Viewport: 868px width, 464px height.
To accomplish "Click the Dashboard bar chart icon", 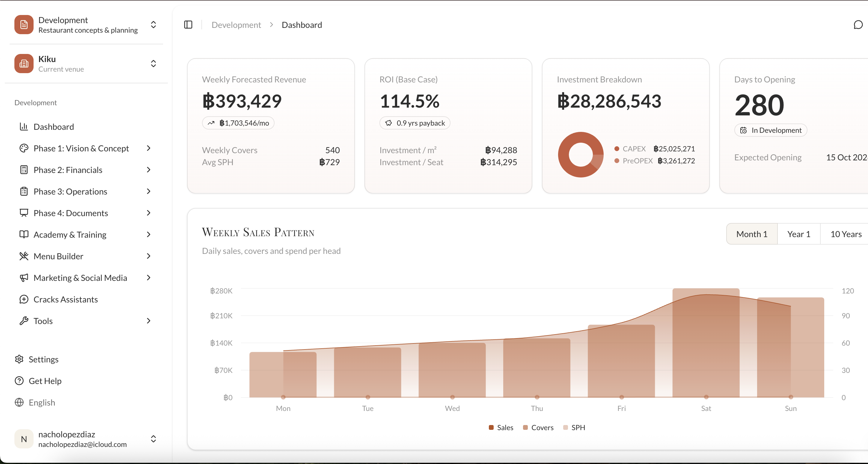I will coord(24,127).
